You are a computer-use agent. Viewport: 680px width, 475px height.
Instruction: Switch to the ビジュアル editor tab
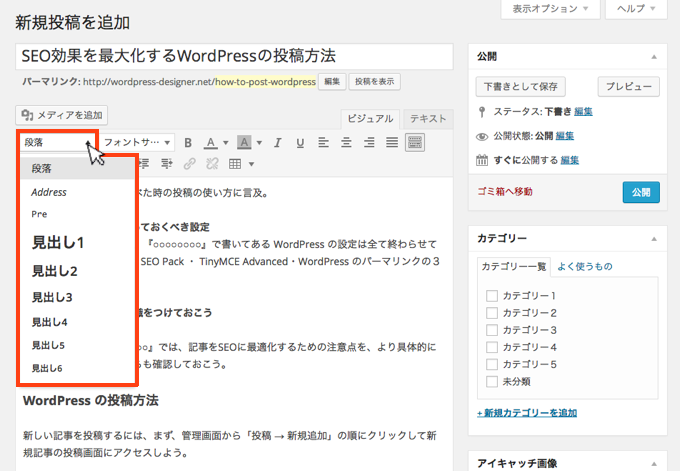coord(370,119)
